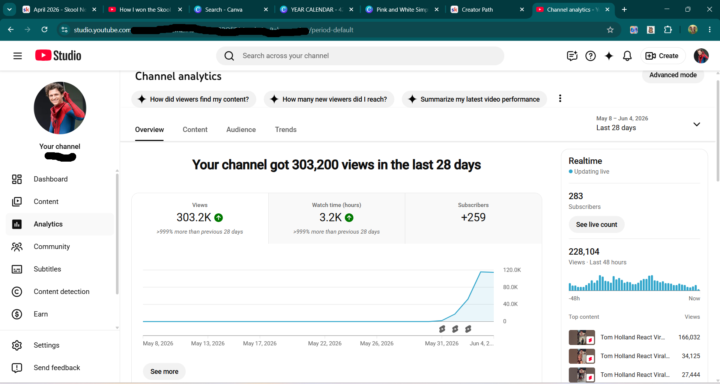Open the comments feedback icon in header
Screen dimensions: 720x384
(x=572, y=56)
